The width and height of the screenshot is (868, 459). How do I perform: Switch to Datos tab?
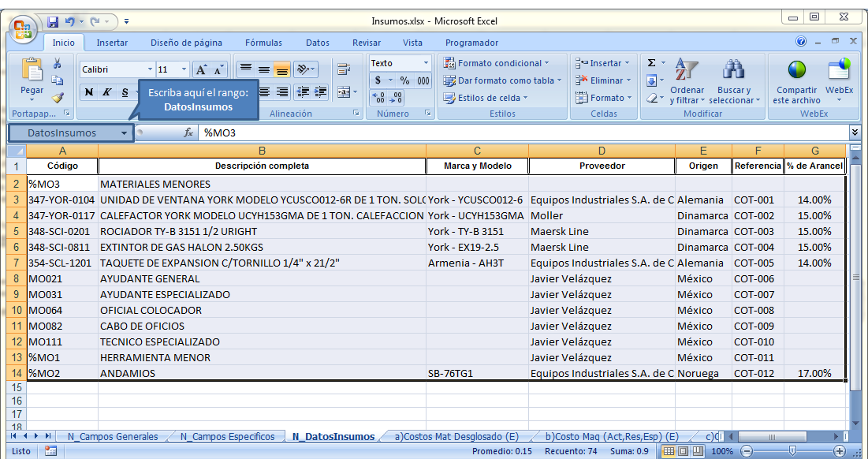(x=318, y=43)
